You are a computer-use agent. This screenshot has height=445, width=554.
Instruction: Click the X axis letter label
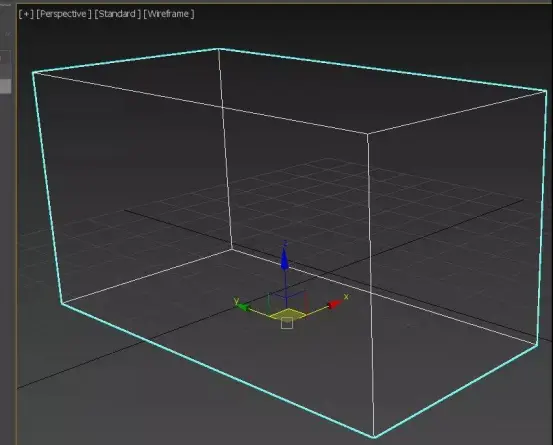coord(346,297)
